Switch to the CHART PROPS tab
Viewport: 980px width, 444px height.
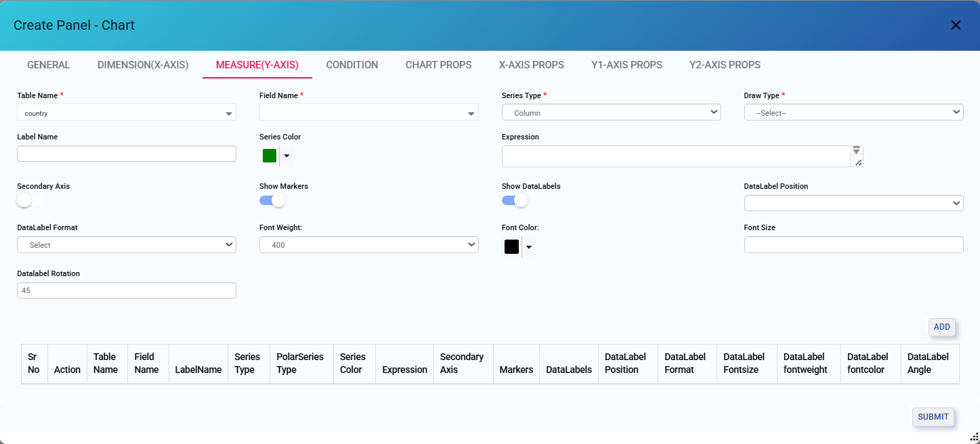438,65
